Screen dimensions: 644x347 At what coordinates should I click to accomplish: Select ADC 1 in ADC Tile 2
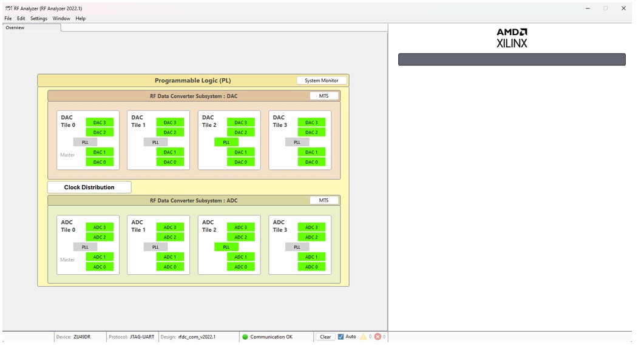pos(241,257)
